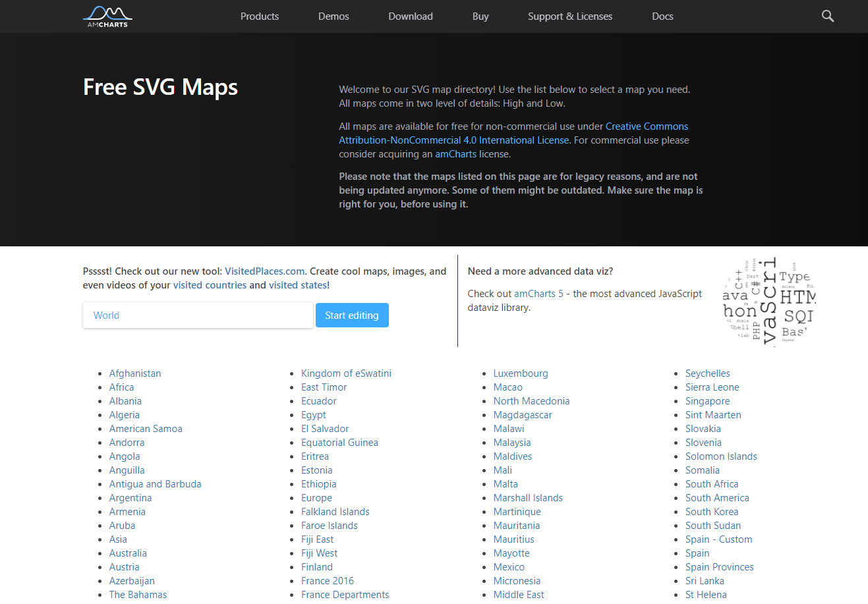The image size is (868, 604).
Task: Open the visited states link
Action: [x=298, y=285]
